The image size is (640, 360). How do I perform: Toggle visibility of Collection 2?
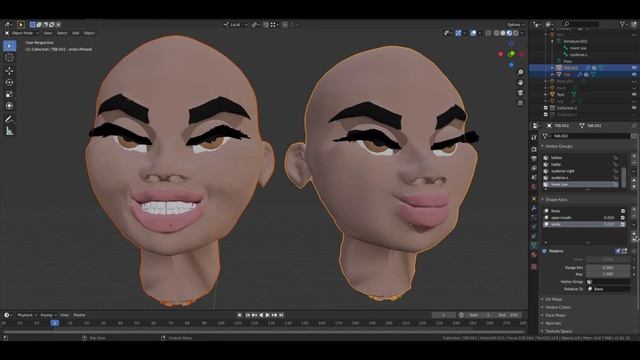pyautogui.click(x=634, y=108)
